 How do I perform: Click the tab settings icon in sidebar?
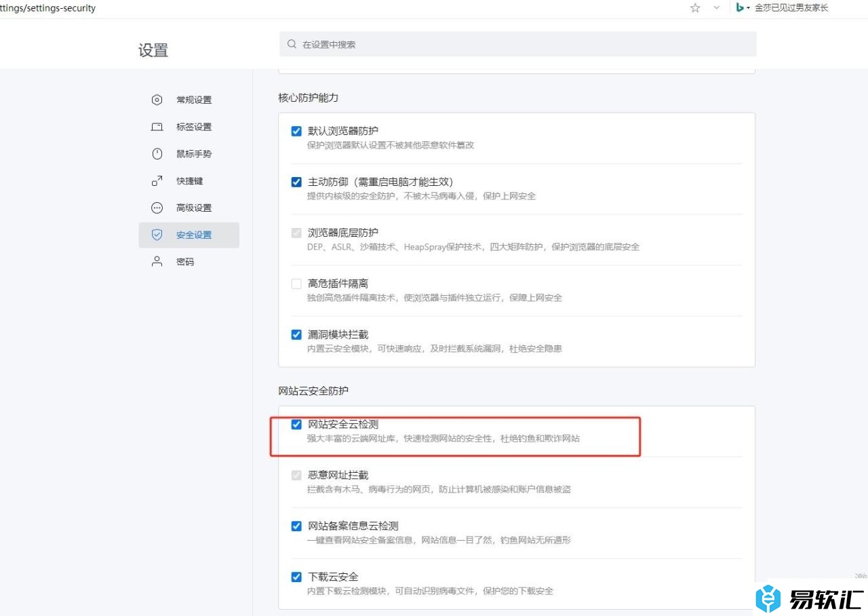tap(157, 127)
